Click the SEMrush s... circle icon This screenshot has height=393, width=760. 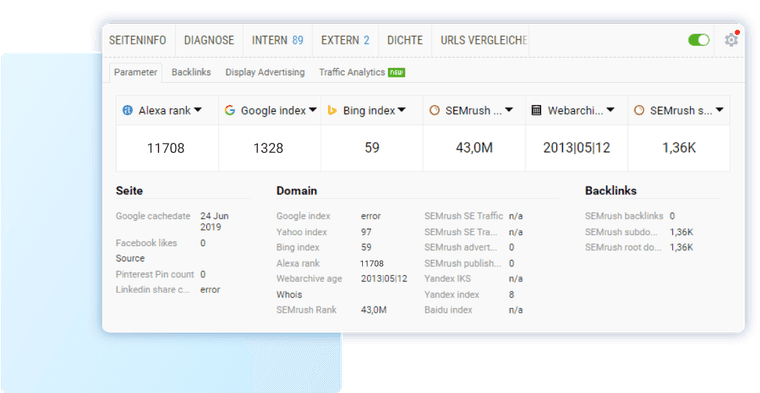click(639, 110)
